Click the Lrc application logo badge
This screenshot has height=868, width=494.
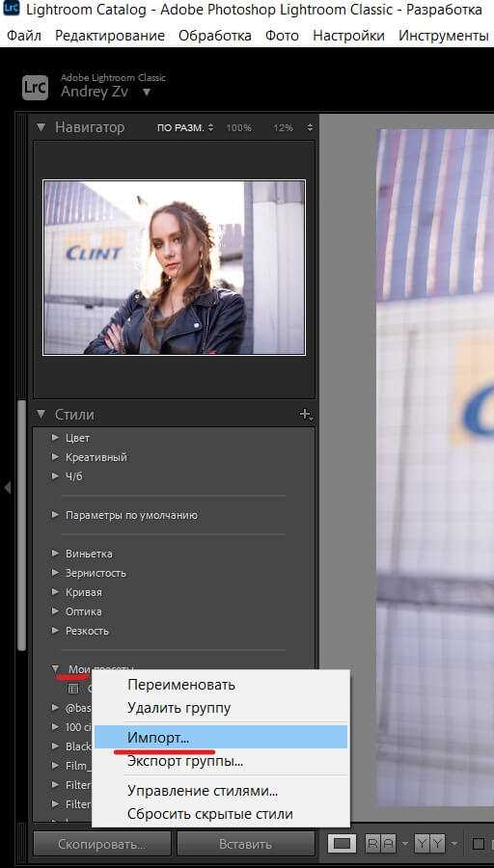coord(36,87)
